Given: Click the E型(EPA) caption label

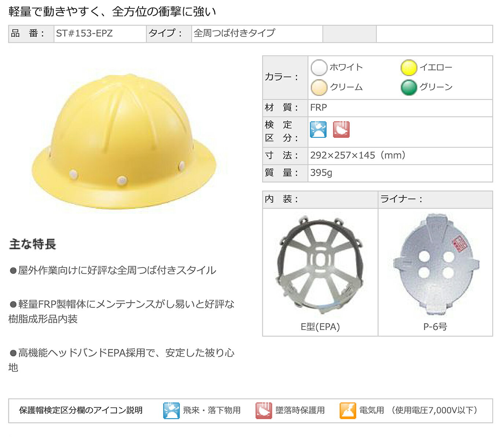Looking at the screenshot, I should 320,327.
